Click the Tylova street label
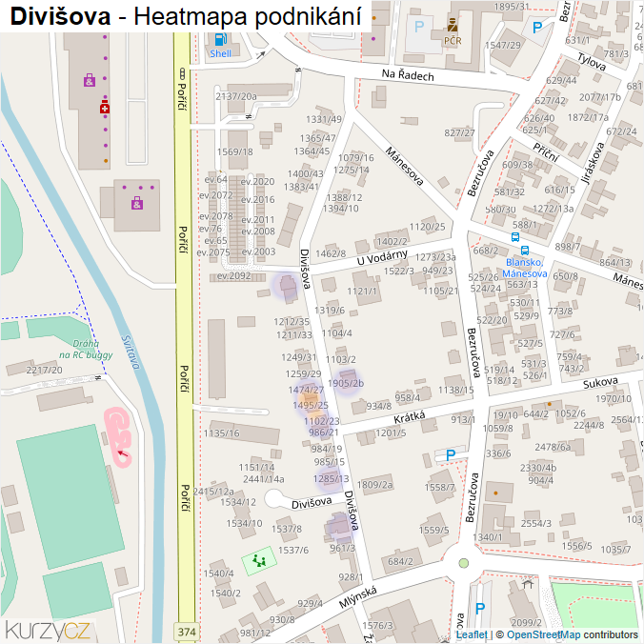The height and width of the screenshot is (644, 644). (592, 62)
